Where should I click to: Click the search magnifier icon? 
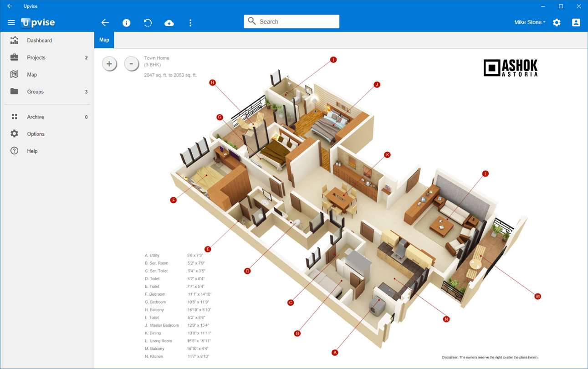(x=252, y=21)
